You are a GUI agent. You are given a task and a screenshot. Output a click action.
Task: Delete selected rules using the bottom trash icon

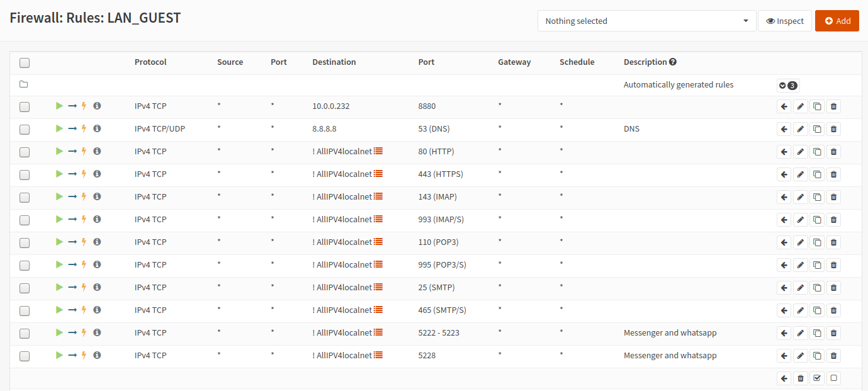pos(800,378)
